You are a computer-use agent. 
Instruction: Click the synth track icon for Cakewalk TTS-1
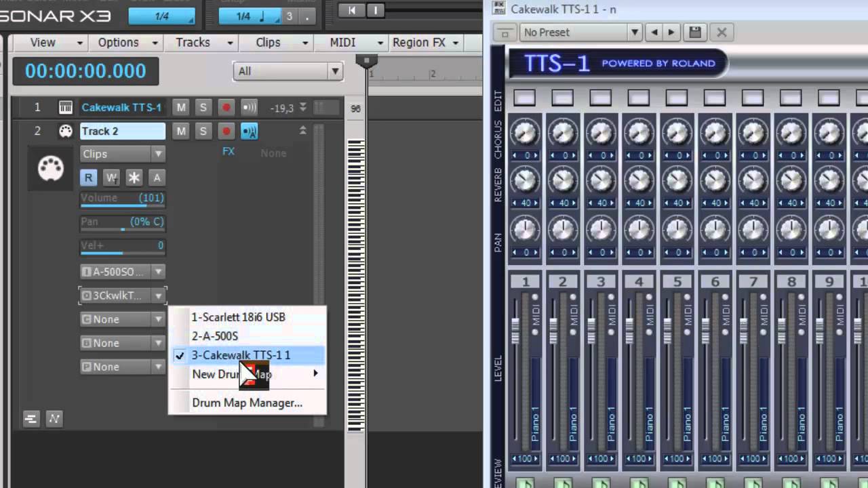pos(65,107)
